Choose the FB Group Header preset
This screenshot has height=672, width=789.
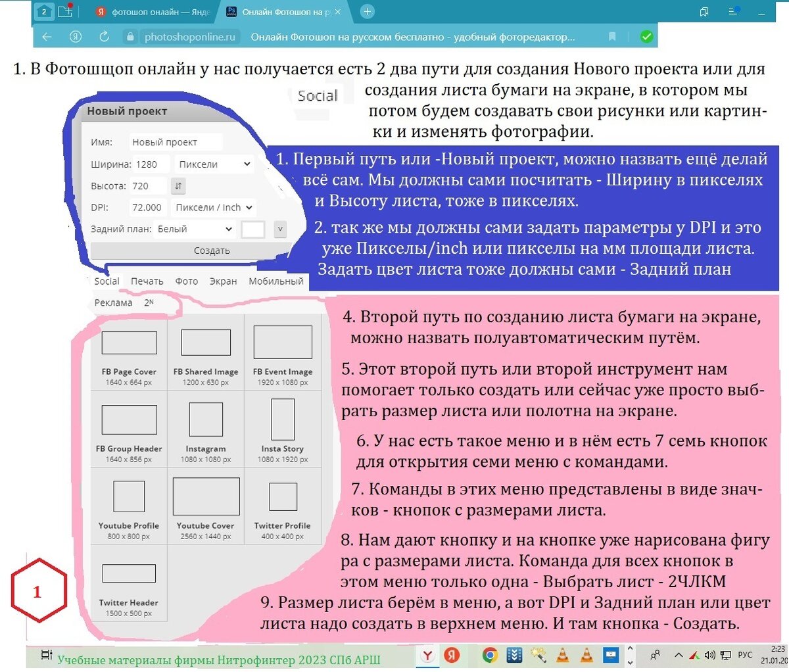[x=129, y=429]
